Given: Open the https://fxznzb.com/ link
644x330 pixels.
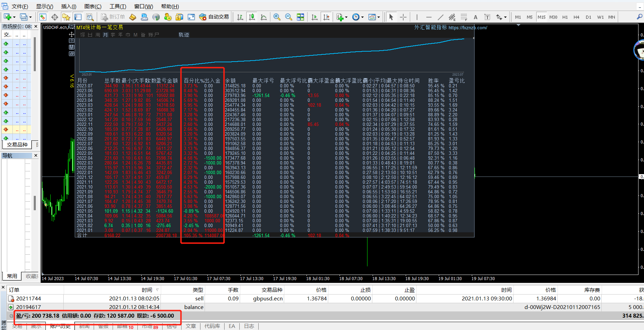Looking at the screenshot, I should point(468,28).
